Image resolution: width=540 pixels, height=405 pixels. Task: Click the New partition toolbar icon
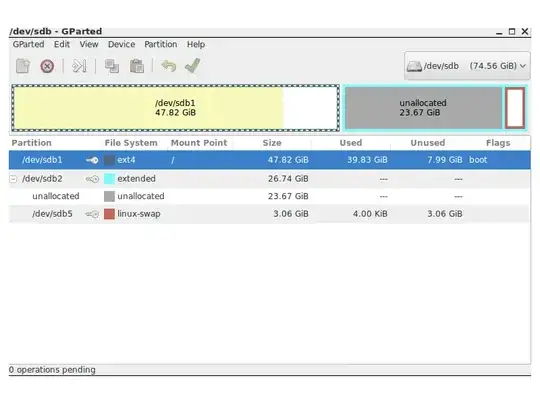(x=23, y=66)
